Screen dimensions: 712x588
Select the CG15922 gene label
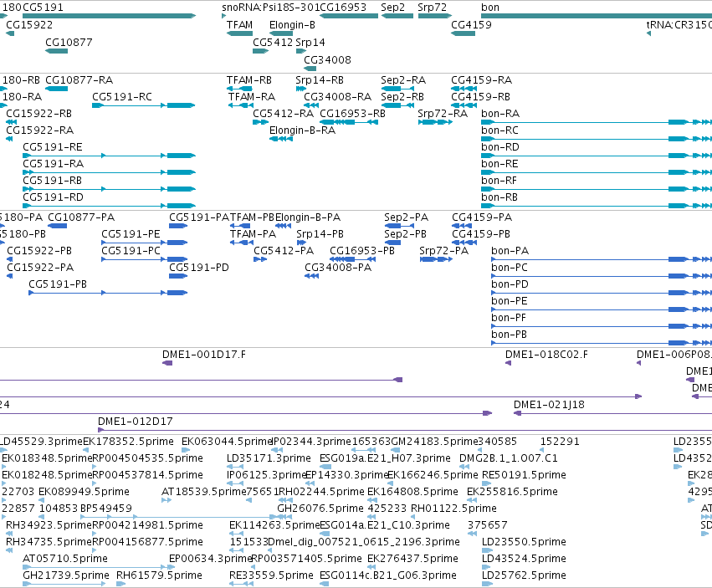click(29, 25)
